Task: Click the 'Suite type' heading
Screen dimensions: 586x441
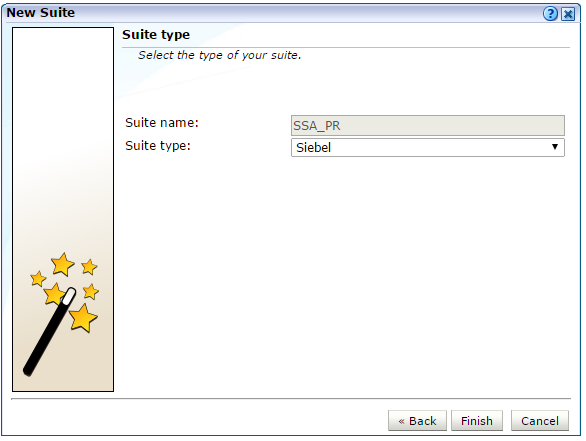Action: coord(156,35)
